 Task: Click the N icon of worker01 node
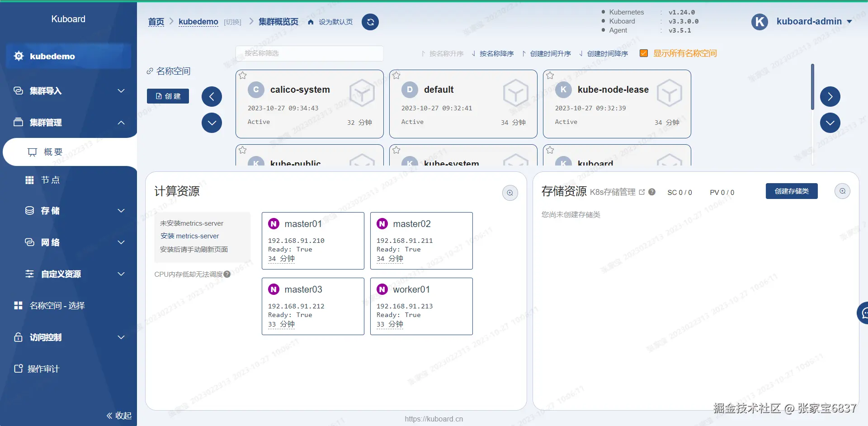382,289
